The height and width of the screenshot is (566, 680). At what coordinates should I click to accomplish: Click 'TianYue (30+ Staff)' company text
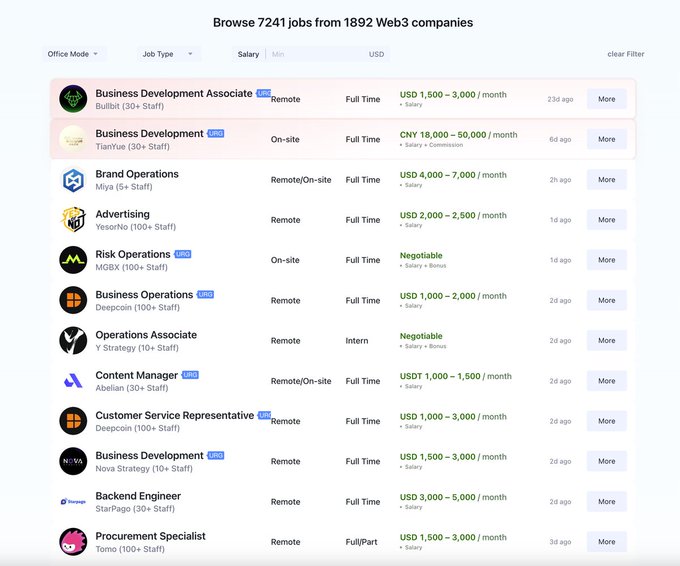point(132,147)
